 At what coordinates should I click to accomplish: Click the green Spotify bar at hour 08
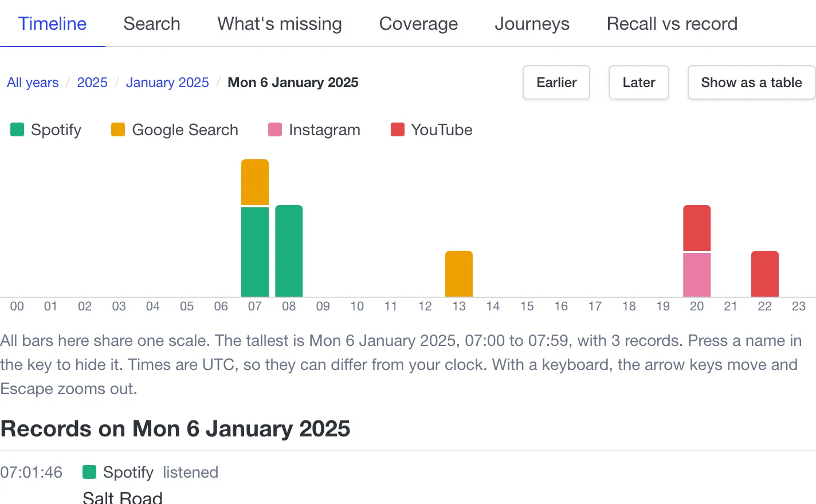(289, 251)
